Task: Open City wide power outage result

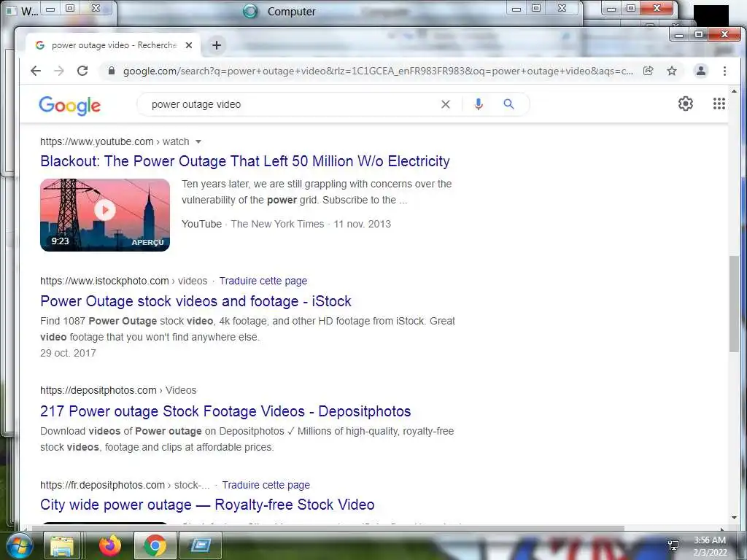Action: point(207,505)
